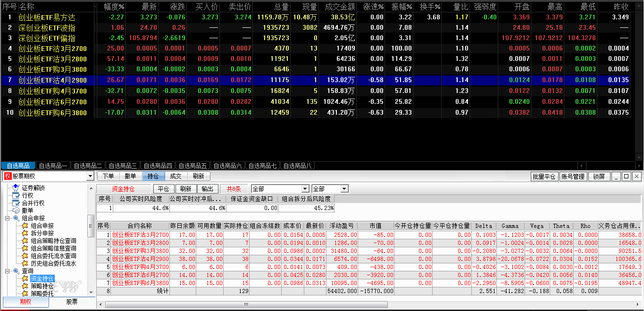Image resolution: width=644 pixels, height=311 pixels.
Task: Click the 组合拆分后风险度 value 45.23%
Action: [307, 208]
